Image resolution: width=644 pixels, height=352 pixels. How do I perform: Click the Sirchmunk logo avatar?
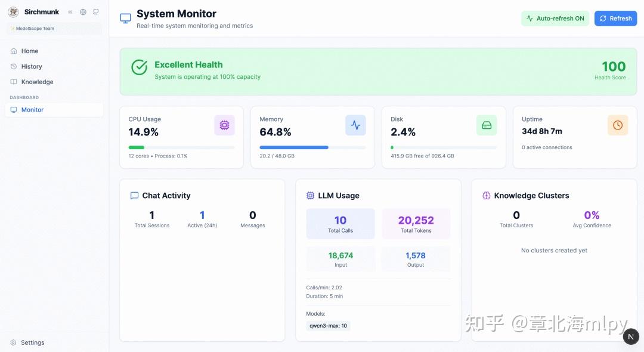click(x=14, y=12)
